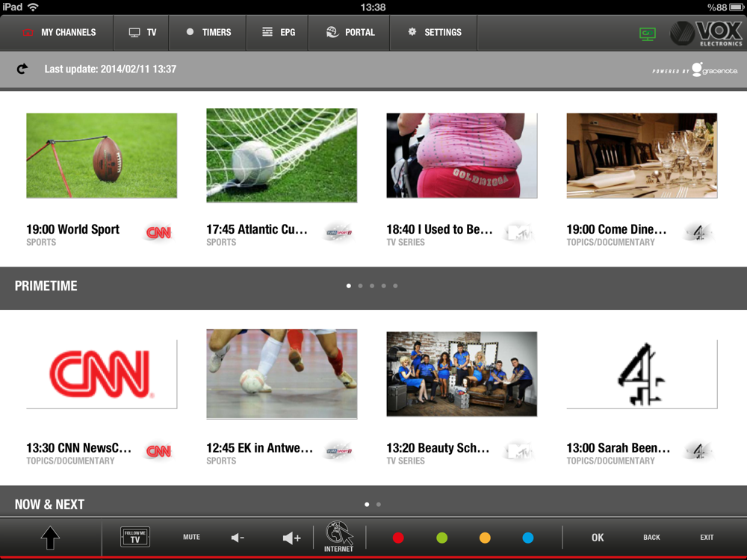Select the fourth Primetime page dot
The width and height of the screenshot is (747, 560).
tap(383, 286)
